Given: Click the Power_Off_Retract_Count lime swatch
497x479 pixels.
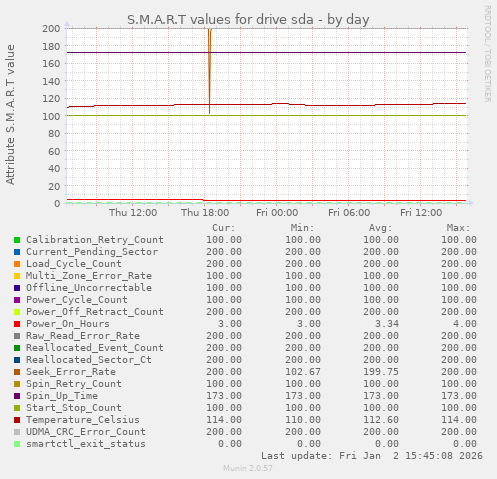Looking at the screenshot, I should 17,312.
